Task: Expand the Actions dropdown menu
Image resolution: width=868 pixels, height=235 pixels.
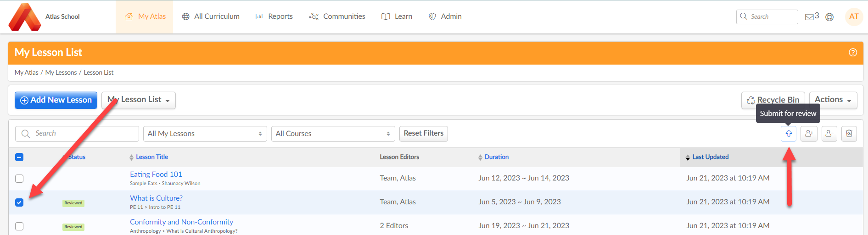Action: coord(833,100)
